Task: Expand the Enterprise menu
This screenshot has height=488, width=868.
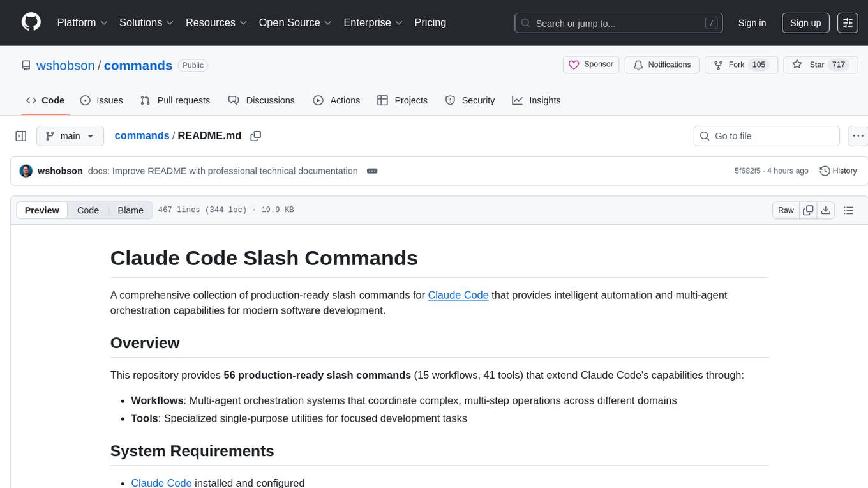Action: 373,22
